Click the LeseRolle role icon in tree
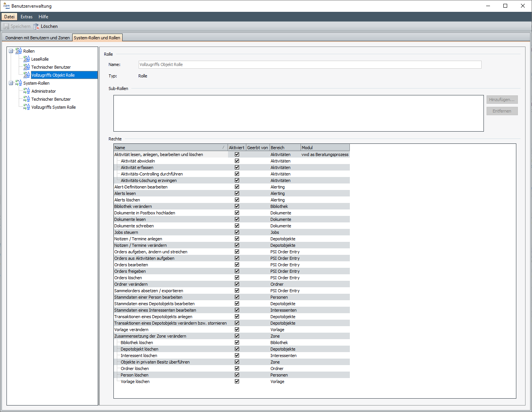 [x=26, y=59]
